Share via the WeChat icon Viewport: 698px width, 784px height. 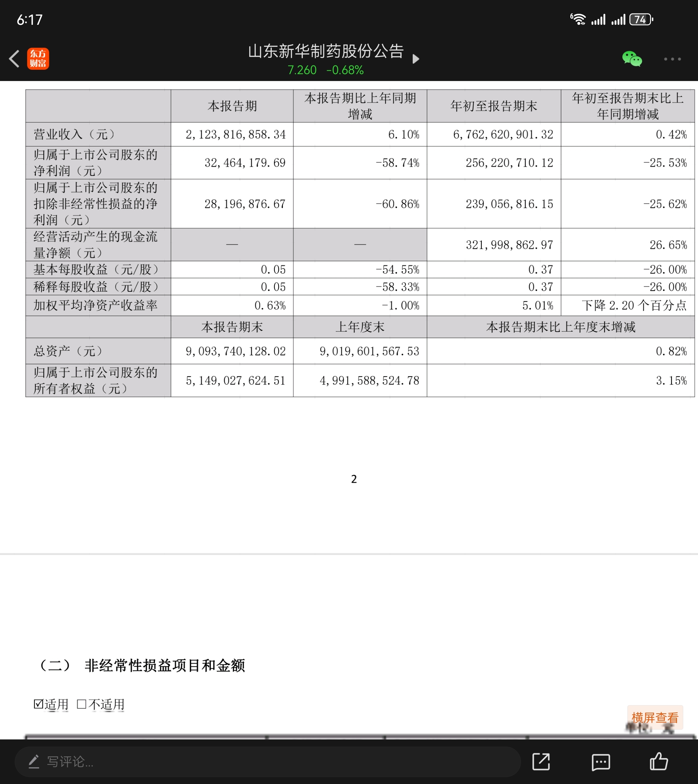click(632, 59)
